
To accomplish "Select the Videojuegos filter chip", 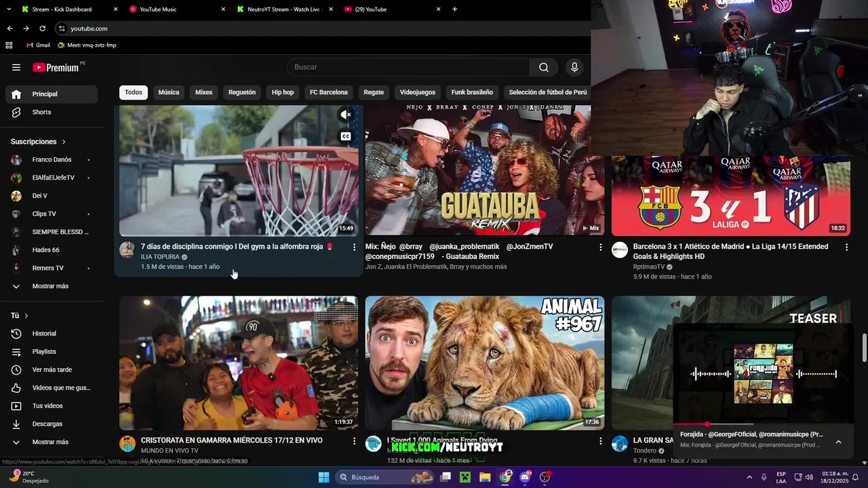I will [418, 92].
